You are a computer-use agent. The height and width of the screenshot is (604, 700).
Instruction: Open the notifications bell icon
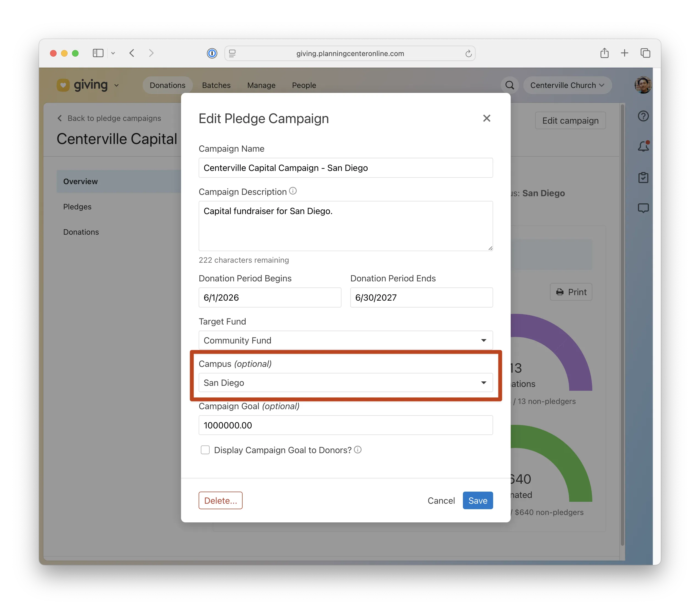tap(643, 146)
